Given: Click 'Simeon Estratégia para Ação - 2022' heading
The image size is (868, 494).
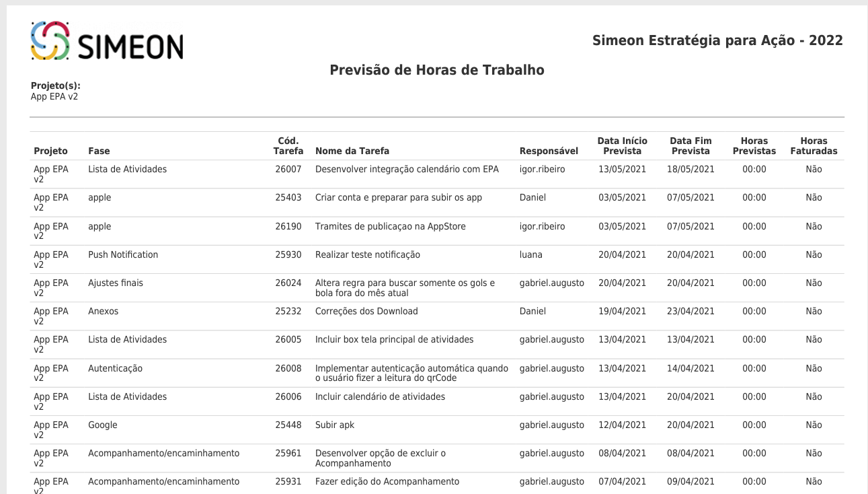Looking at the screenshot, I should coord(717,40).
